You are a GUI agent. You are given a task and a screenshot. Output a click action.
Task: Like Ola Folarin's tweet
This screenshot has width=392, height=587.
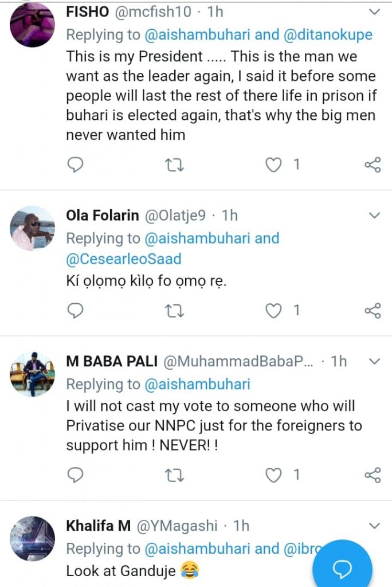275,311
